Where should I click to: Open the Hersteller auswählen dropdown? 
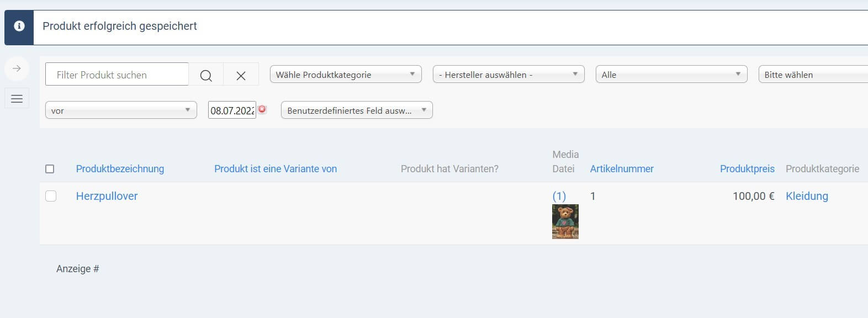pyautogui.click(x=509, y=75)
